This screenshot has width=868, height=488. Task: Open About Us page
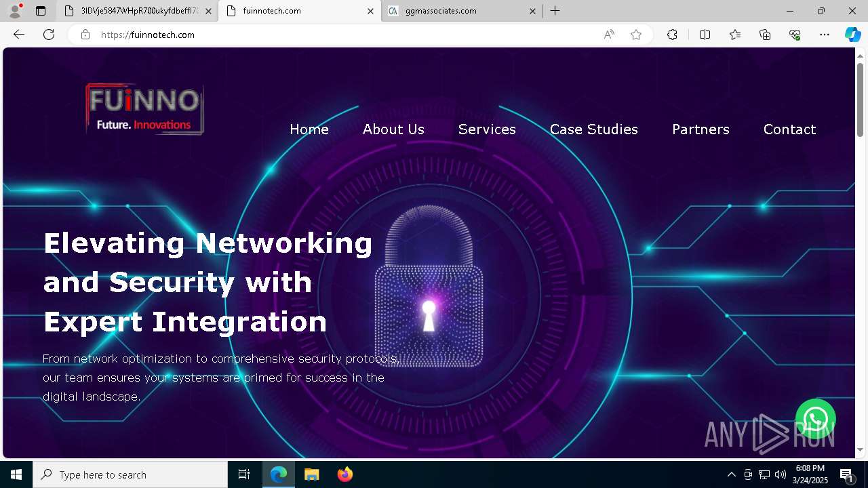pyautogui.click(x=393, y=129)
